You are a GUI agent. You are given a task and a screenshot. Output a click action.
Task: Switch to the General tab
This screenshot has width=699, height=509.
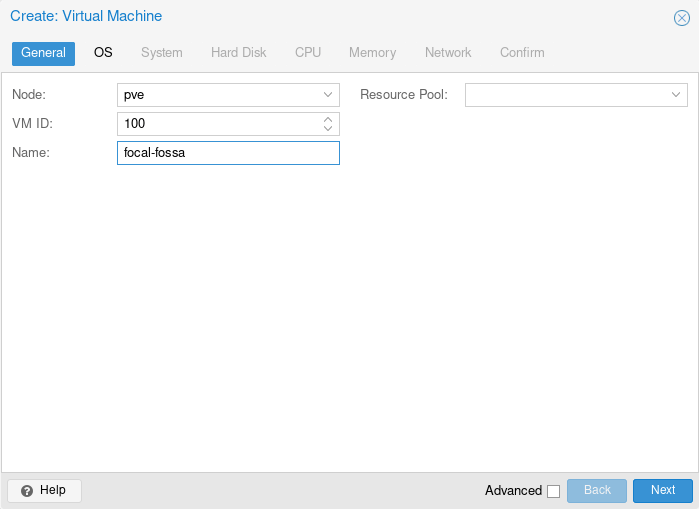[43, 53]
